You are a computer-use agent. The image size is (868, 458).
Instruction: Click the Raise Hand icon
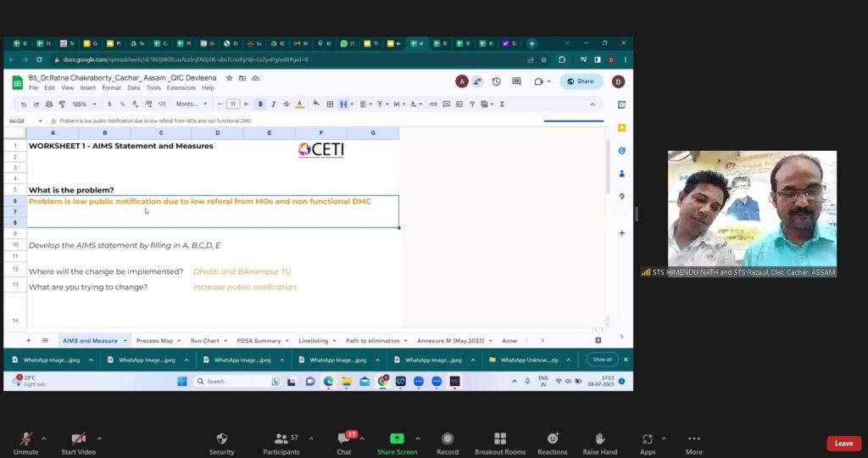600,438
